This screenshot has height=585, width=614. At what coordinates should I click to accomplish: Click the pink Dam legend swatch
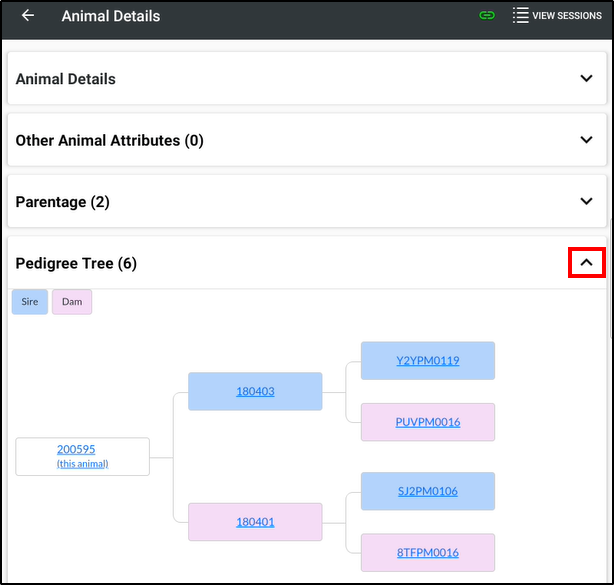point(72,302)
